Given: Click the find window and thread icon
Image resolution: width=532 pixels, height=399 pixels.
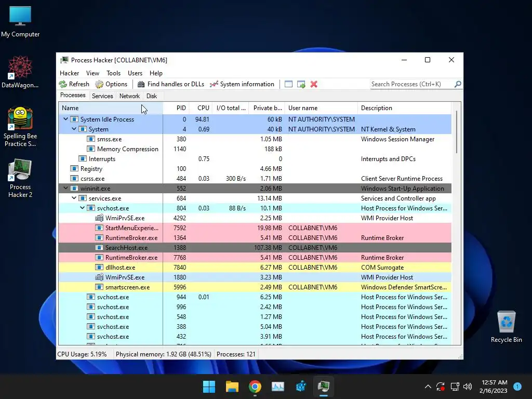Looking at the screenshot, I should [x=301, y=84].
